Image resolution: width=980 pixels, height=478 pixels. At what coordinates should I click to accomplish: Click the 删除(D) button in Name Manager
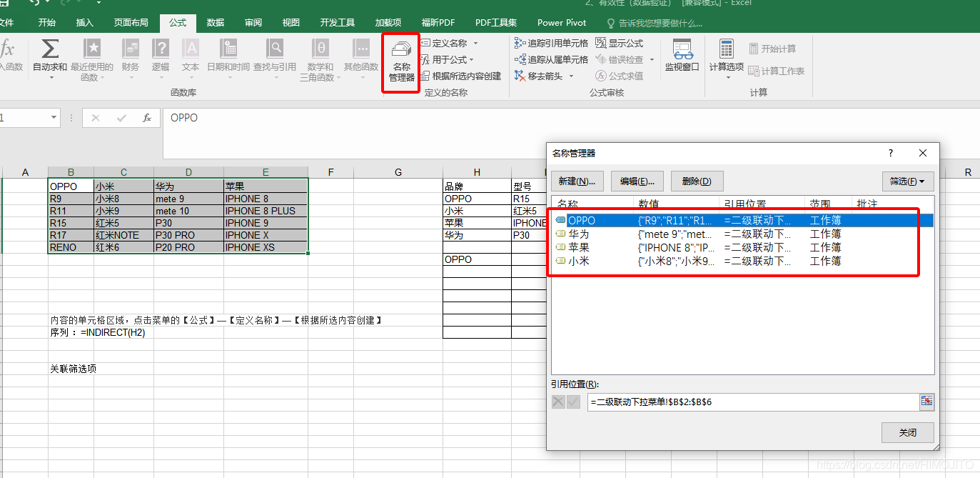pyautogui.click(x=696, y=181)
